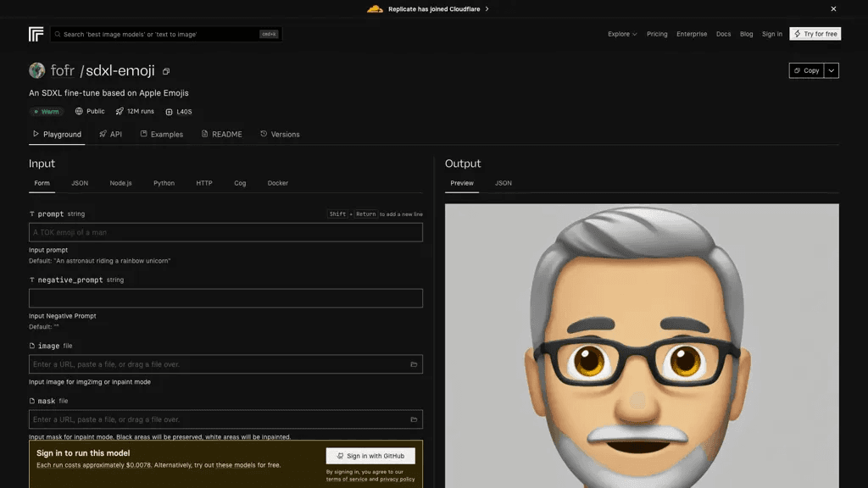The height and width of the screenshot is (488, 868).
Task: Dismiss the Cloudflare announcement banner
Action: [x=833, y=8]
